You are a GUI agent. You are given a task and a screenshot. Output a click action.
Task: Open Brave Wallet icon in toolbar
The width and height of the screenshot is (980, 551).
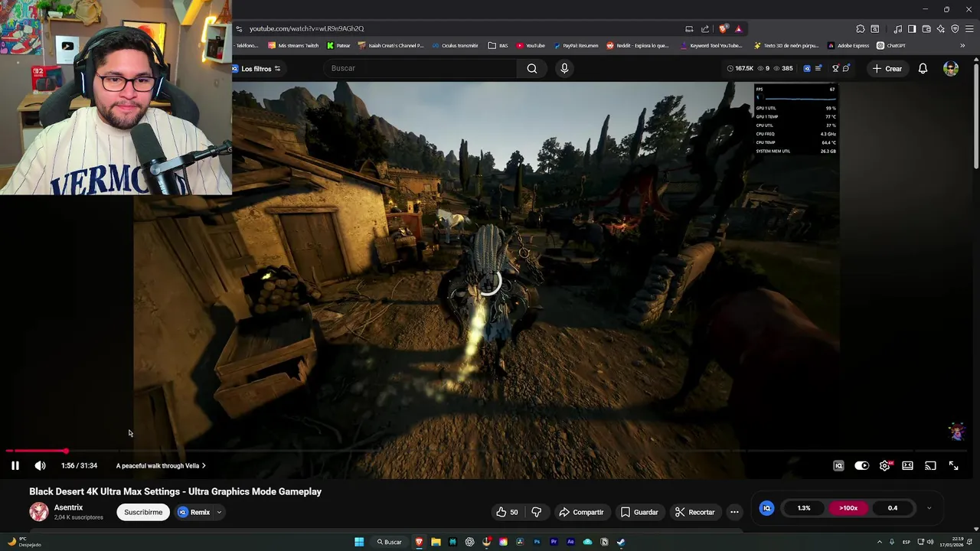[x=926, y=29]
